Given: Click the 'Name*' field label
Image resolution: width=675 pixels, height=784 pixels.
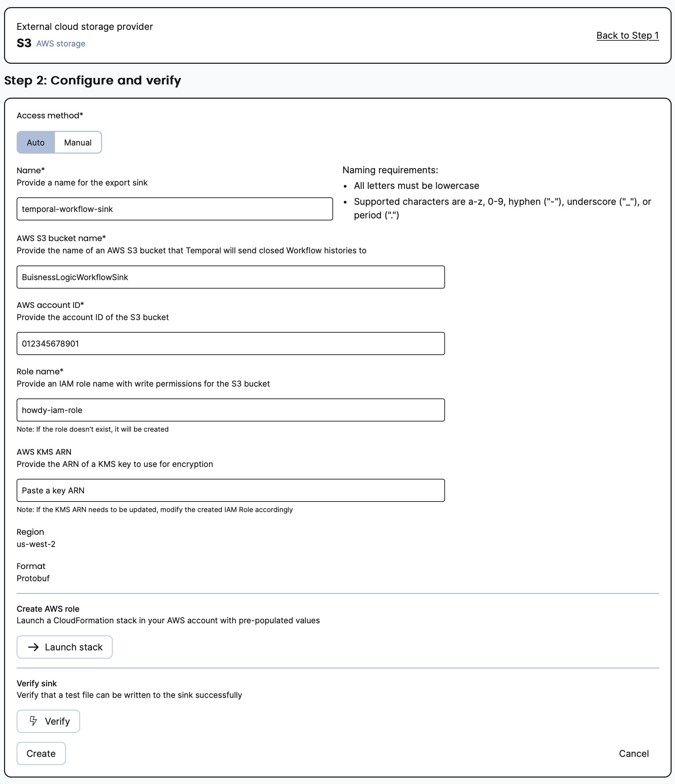Looking at the screenshot, I should [x=31, y=170].
